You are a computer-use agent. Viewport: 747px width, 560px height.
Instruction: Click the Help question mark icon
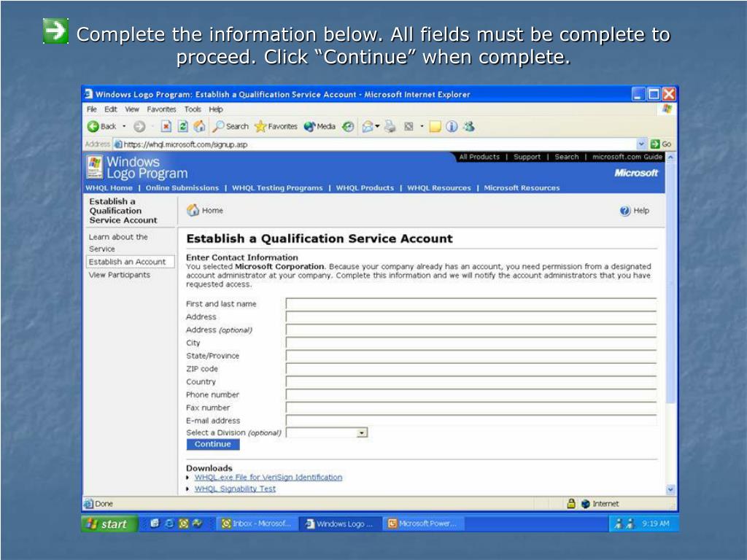click(625, 211)
